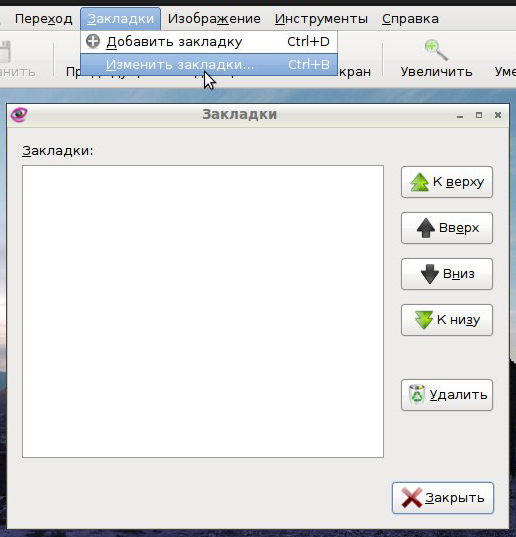516x537 pixels.
Task: Open the Справка menu
Action: 410,18
